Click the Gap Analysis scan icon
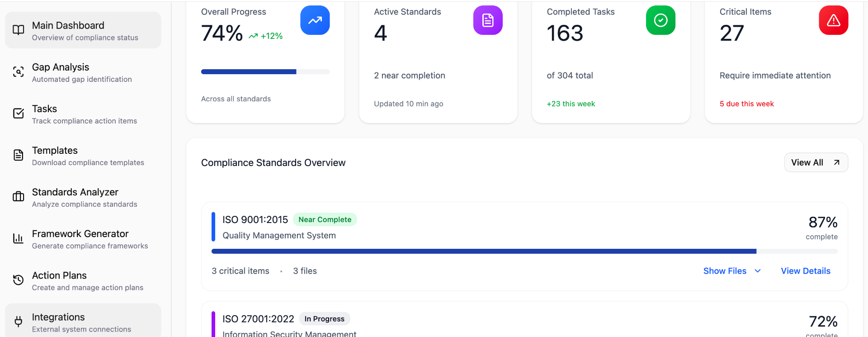868x337 pixels. pyautogui.click(x=18, y=71)
